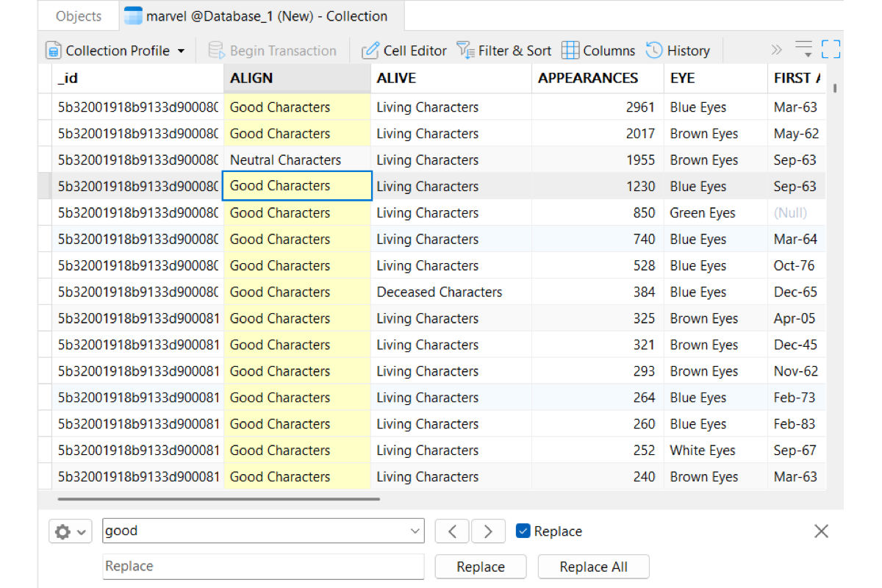Focus the Replace text input field

tap(263, 566)
